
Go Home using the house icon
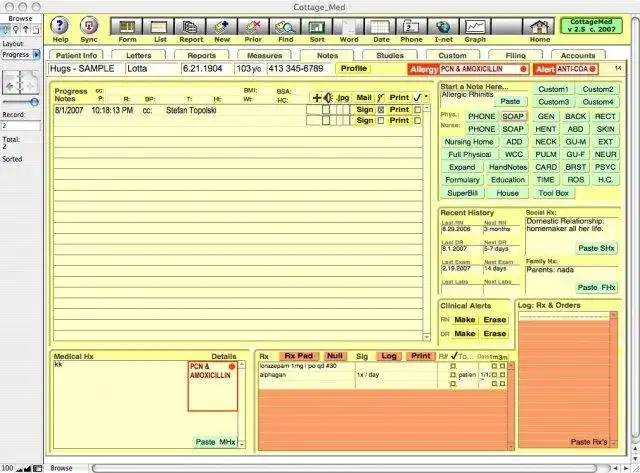pyautogui.click(x=539, y=27)
